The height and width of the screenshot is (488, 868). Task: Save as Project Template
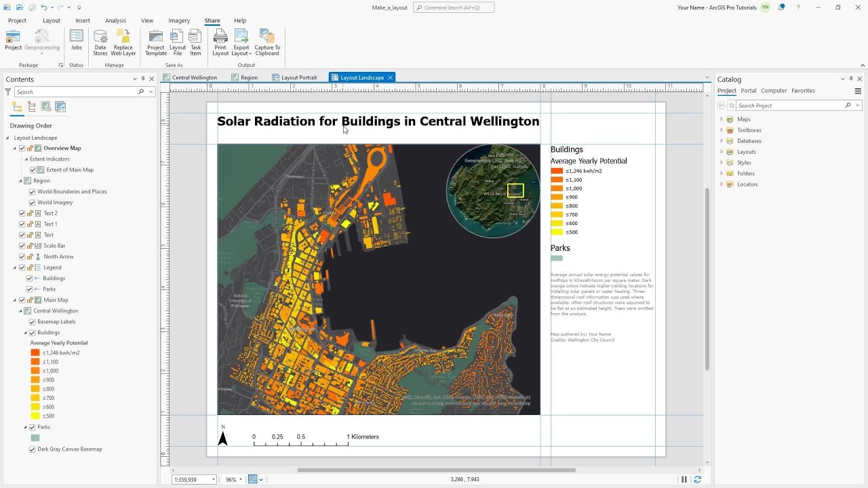[156, 43]
